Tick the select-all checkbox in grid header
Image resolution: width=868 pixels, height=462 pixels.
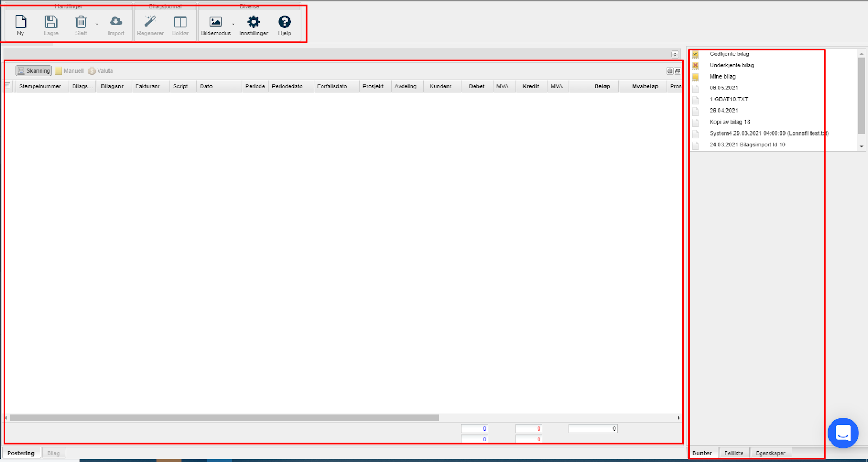coord(8,86)
